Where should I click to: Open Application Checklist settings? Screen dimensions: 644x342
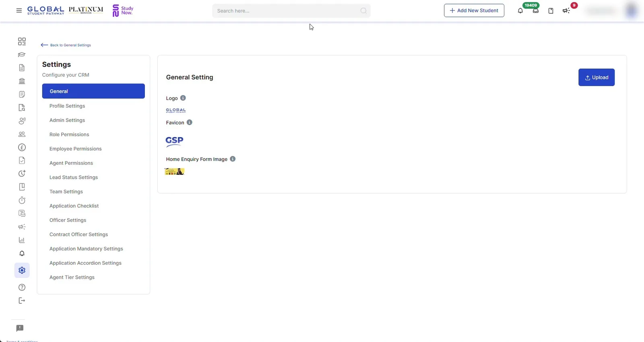tap(74, 206)
